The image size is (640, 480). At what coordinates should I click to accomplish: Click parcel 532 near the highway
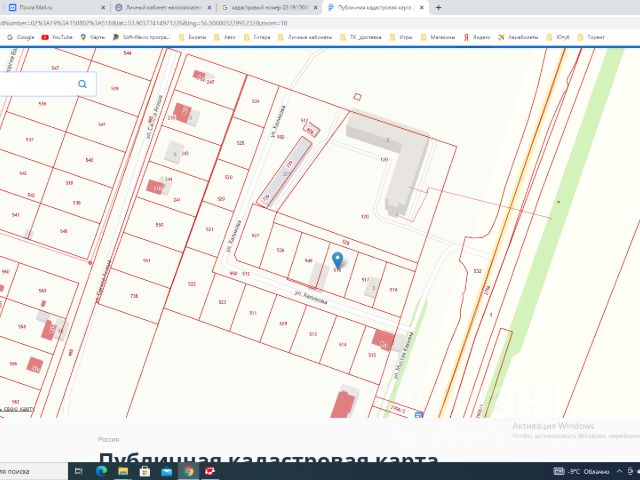point(477,271)
